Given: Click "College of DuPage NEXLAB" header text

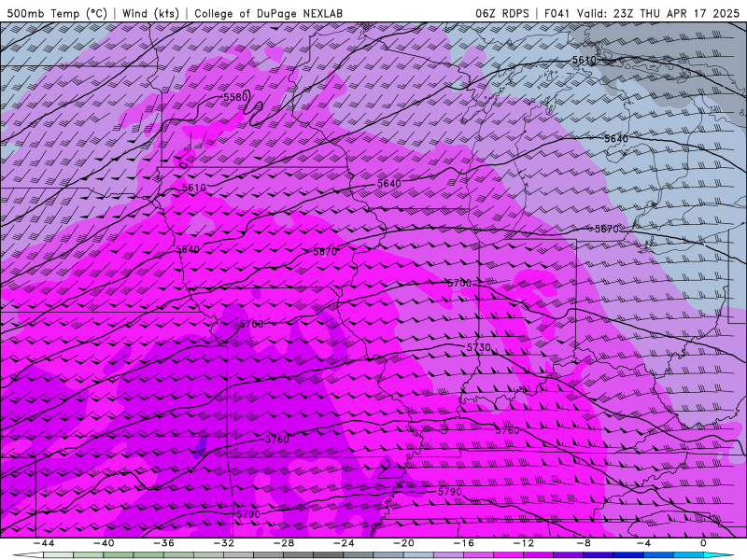Looking at the screenshot, I should point(268,13).
